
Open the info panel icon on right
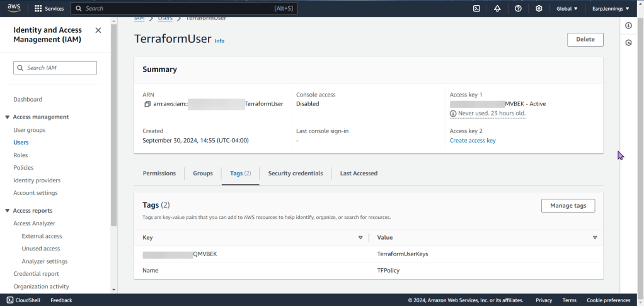[628, 26]
